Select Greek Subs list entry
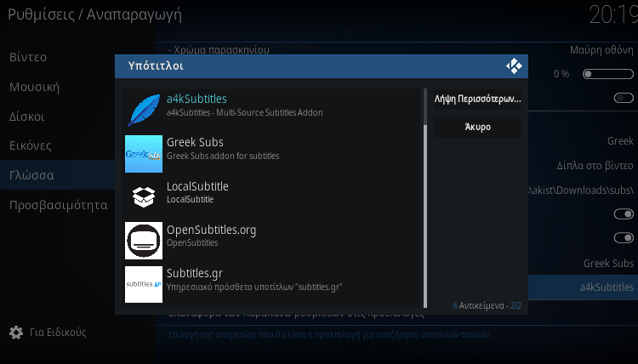 (271, 154)
